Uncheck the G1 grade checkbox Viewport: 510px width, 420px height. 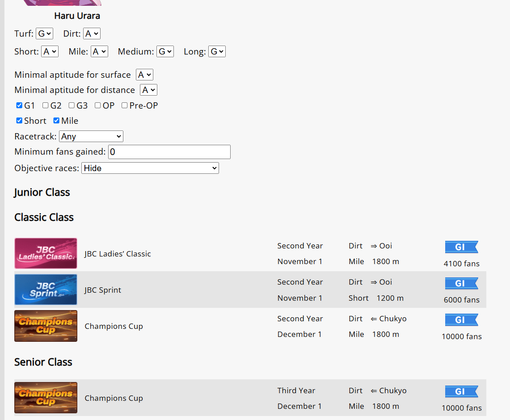point(19,105)
